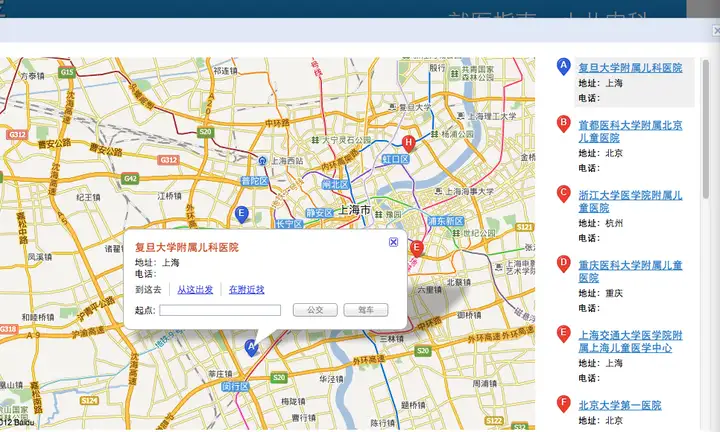Switch to the 从这出发 tab
This screenshot has width=720, height=432.
click(195, 290)
